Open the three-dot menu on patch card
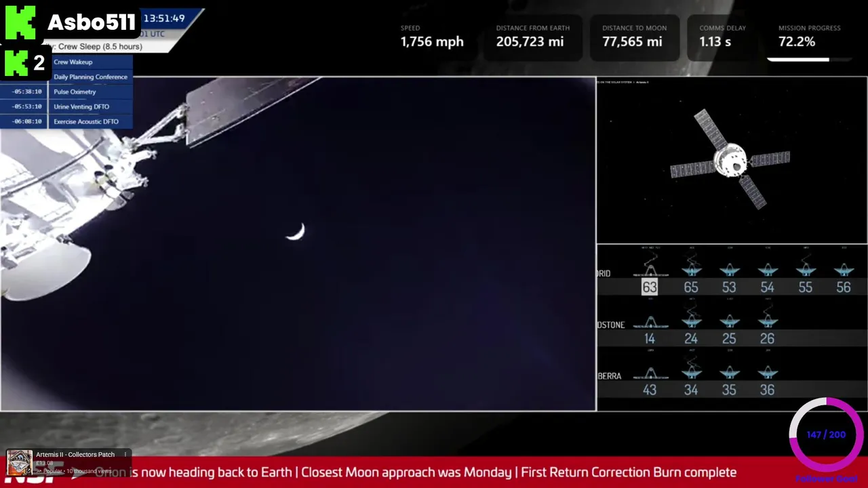The width and height of the screenshot is (868, 488). (x=125, y=455)
